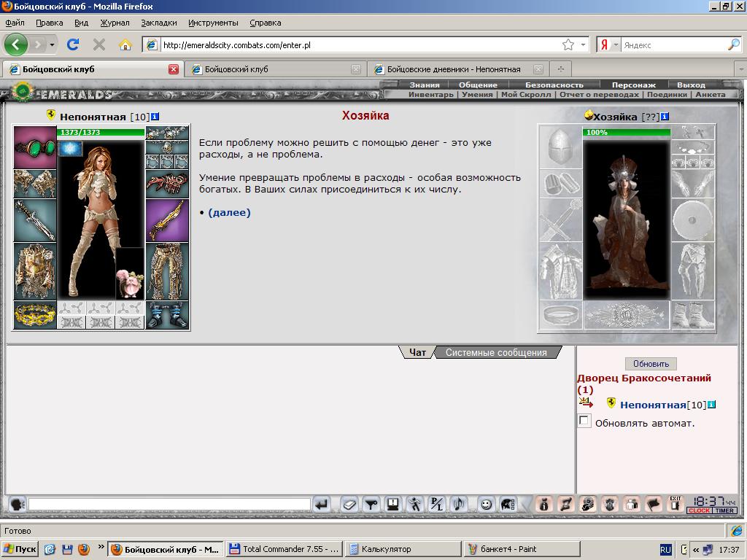747x560 pixels.
Task: Click the running figure chat-bar icon
Action: (x=415, y=505)
